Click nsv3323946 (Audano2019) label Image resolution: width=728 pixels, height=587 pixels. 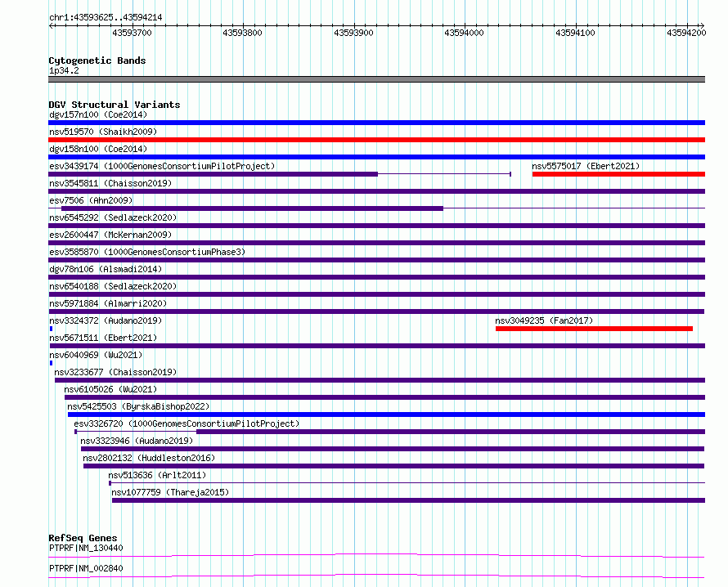coord(137,441)
